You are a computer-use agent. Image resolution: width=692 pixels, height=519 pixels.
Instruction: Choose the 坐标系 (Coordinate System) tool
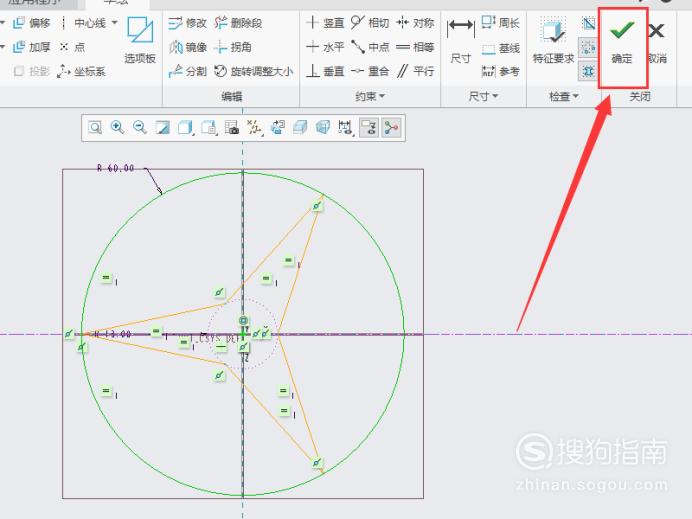[x=81, y=71]
